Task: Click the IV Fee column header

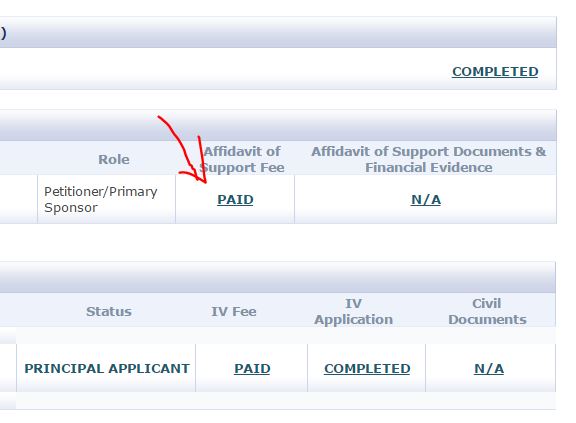Action: (x=234, y=311)
